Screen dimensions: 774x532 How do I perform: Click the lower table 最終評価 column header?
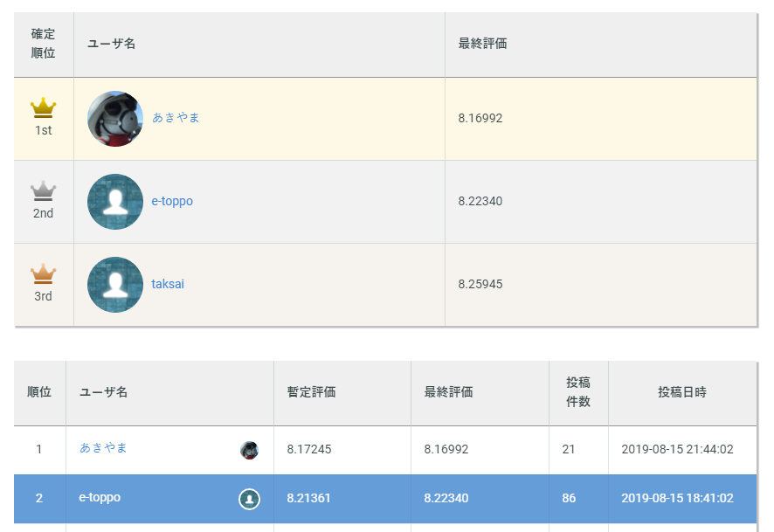click(449, 392)
